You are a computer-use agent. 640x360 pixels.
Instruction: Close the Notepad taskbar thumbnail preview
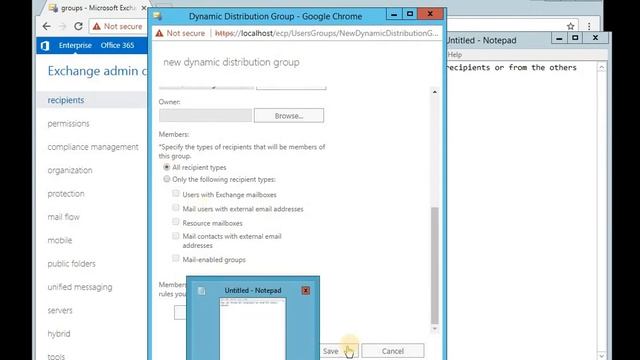point(306,291)
